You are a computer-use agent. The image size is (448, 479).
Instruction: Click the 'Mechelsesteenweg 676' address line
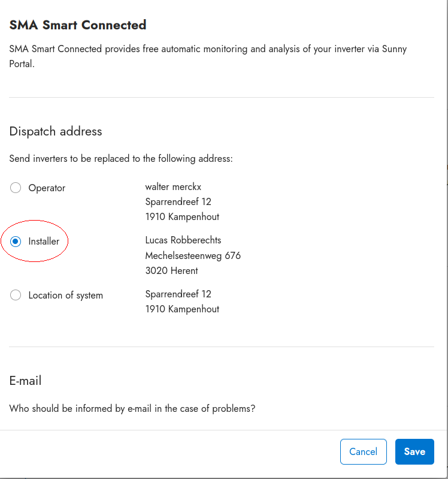[193, 255]
